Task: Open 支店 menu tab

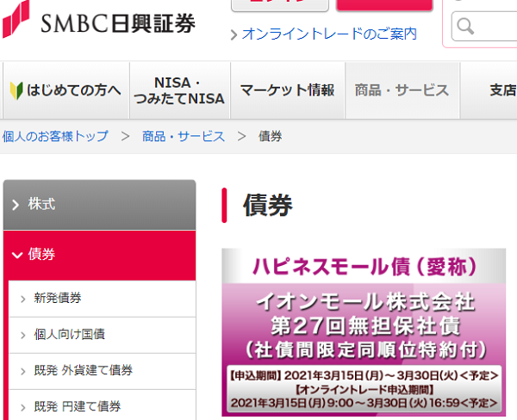Action: pos(489,90)
